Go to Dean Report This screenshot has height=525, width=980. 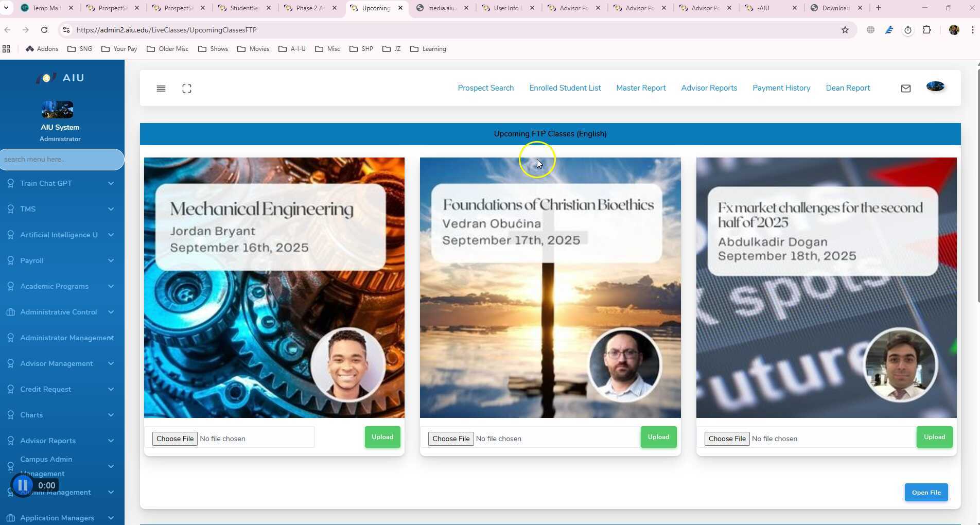[x=847, y=88]
